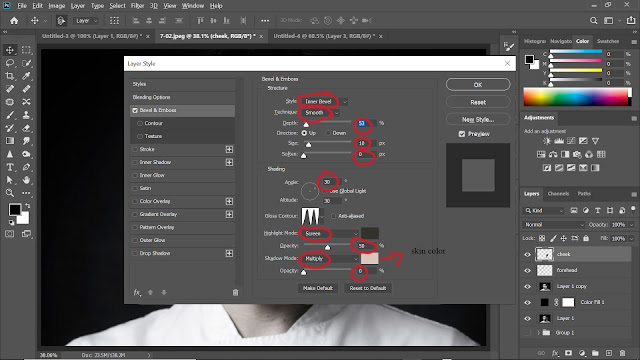Viewport: 640px width, 360px height.
Task: Add another Drop Shadow plus icon
Action: click(229, 253)
